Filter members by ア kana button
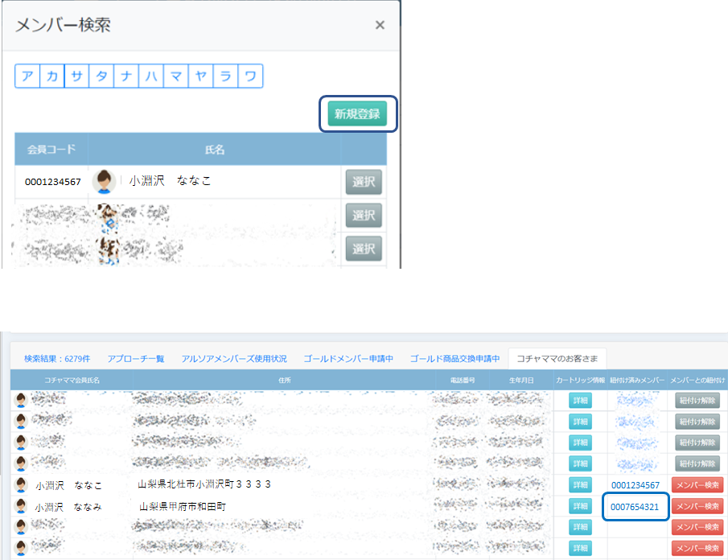The image size is (728, 560). [x=27, y=76]
